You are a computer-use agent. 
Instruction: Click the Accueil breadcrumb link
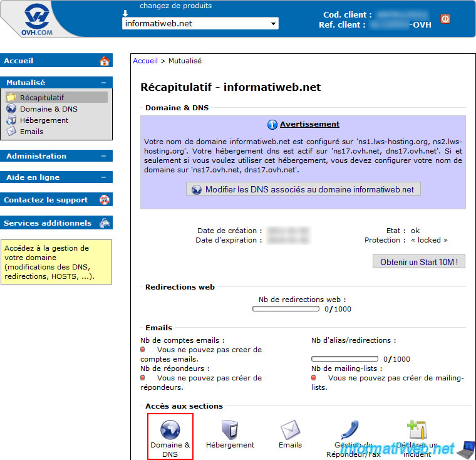point(145,61)
